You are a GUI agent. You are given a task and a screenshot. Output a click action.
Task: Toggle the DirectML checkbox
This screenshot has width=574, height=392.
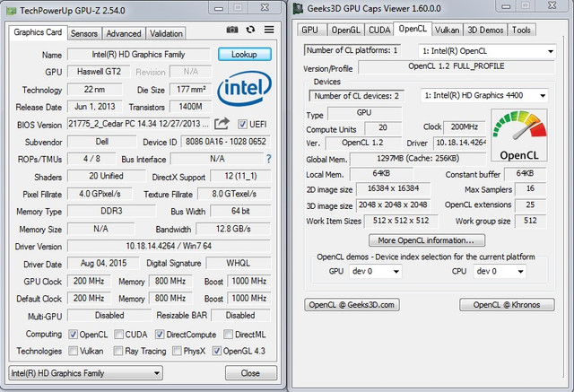228,335
